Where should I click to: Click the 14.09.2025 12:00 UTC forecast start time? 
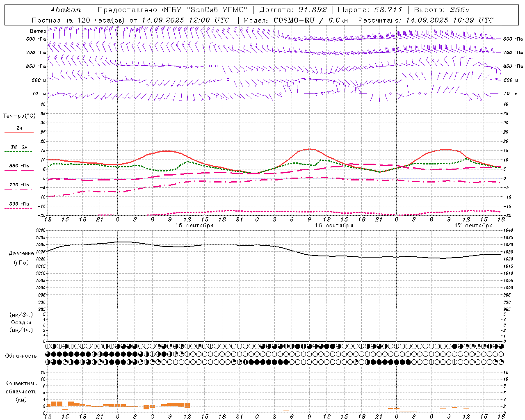[185, 20]
